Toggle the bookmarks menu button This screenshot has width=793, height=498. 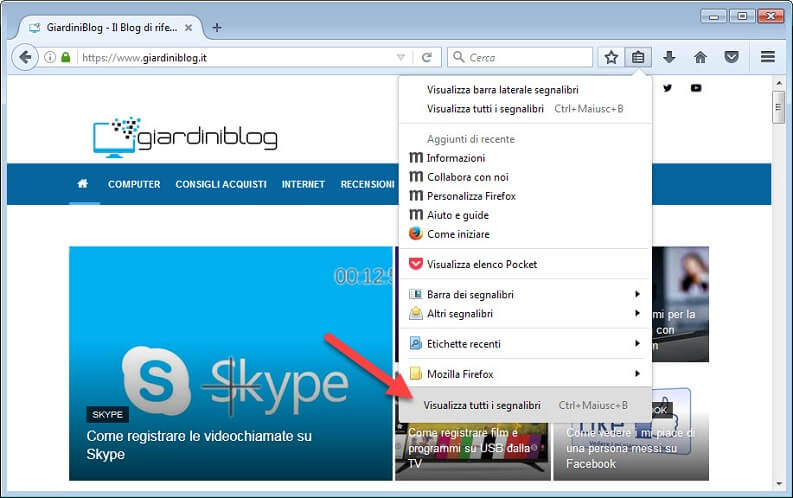click(x=638, y=57)
